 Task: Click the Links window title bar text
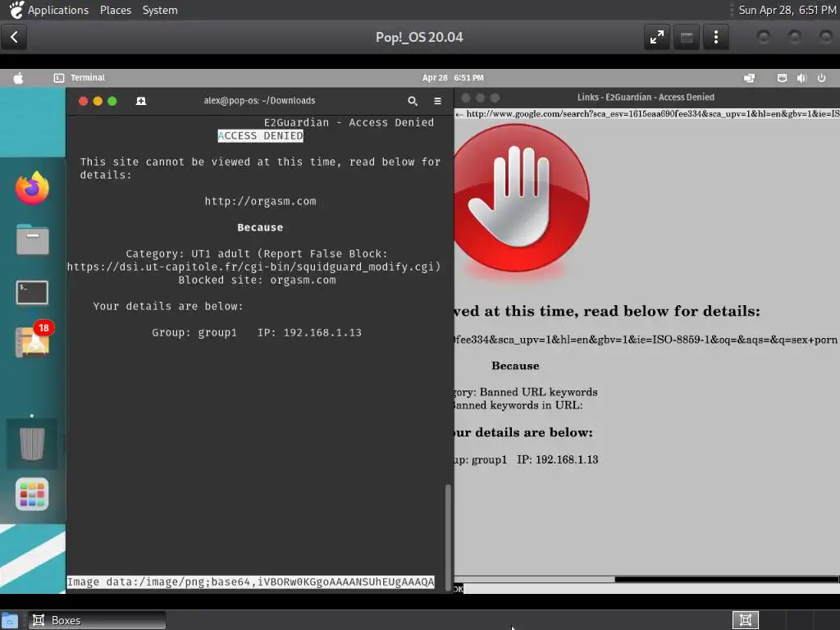(x=646, y=97)
